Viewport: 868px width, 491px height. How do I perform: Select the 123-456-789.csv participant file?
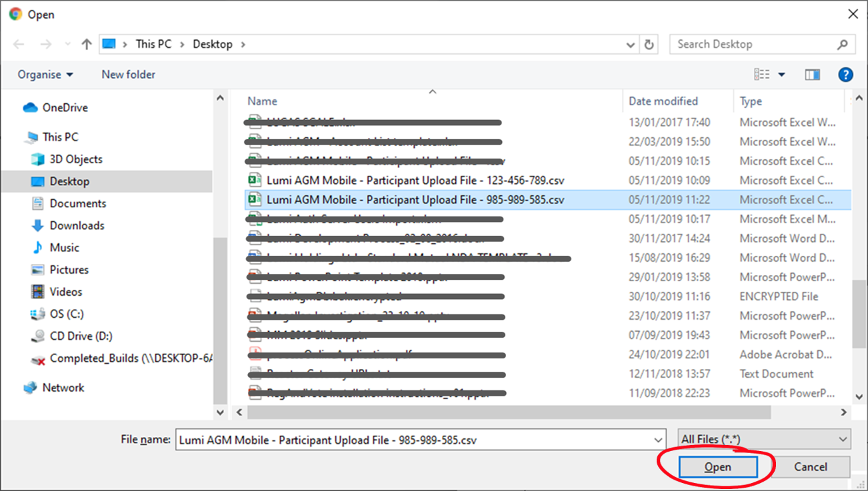[415, 180]
